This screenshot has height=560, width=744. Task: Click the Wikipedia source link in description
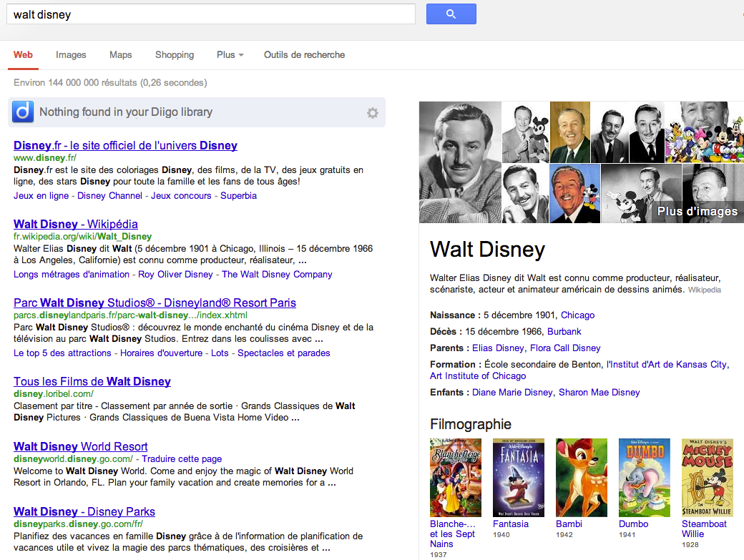[x=704, y=290]
